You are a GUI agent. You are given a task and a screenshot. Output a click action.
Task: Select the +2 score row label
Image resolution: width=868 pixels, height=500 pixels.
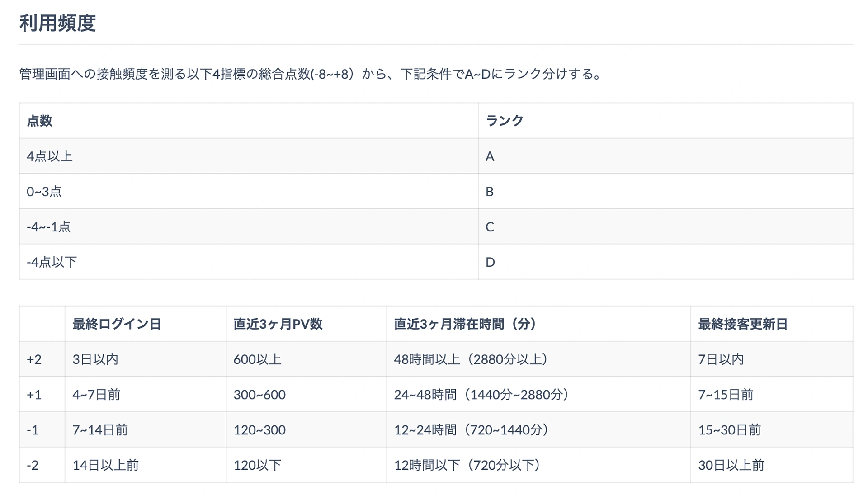pos(42,359)
